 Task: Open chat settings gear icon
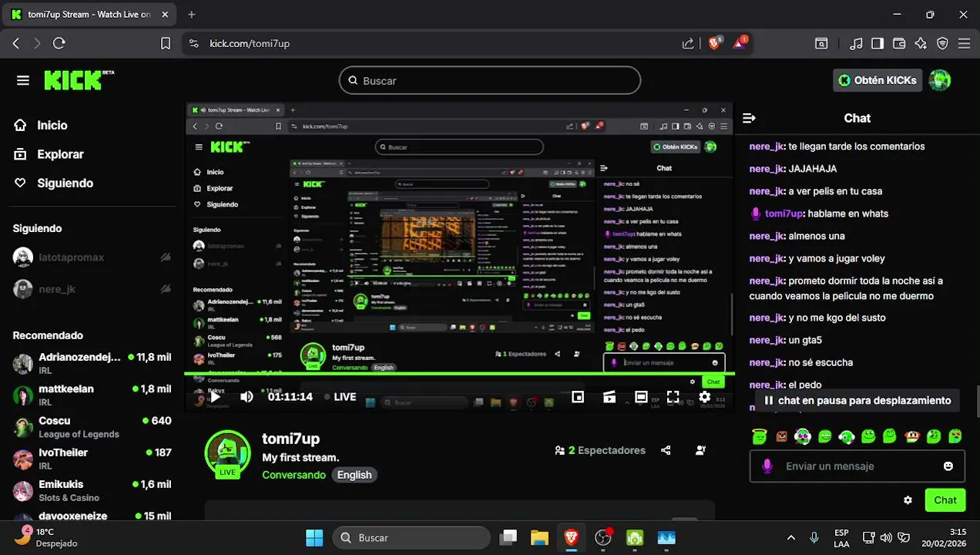tap(908, 500)
